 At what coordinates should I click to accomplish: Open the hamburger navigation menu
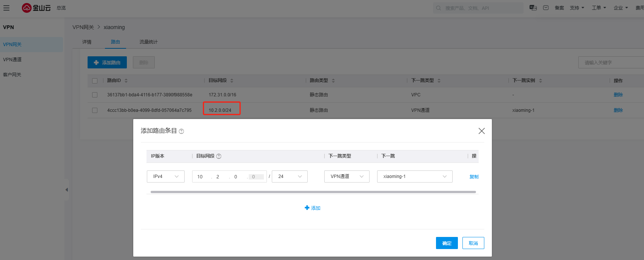click(6, 8)
